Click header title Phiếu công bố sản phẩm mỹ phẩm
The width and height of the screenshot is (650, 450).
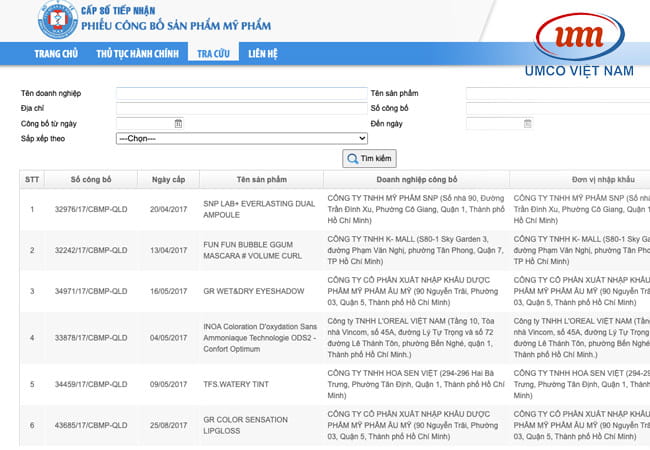coord(176,26)
